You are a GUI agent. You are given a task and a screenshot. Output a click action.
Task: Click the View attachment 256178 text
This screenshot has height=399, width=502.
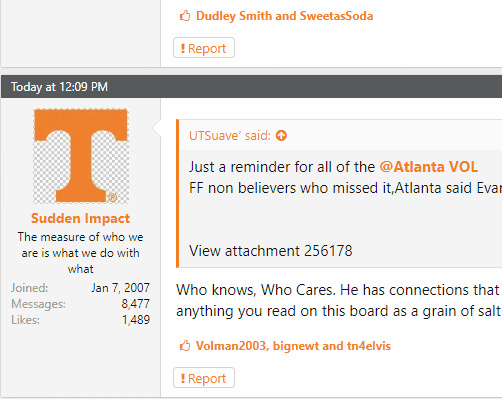[270, 251]
